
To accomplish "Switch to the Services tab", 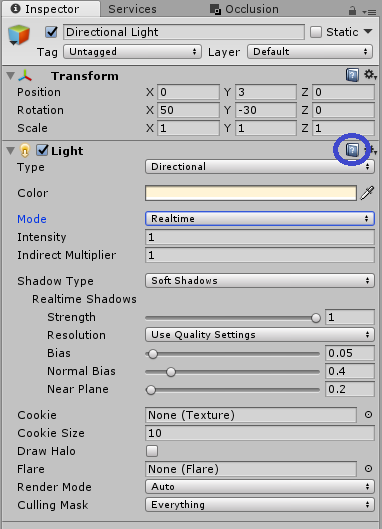I will [x=132, y=9].
